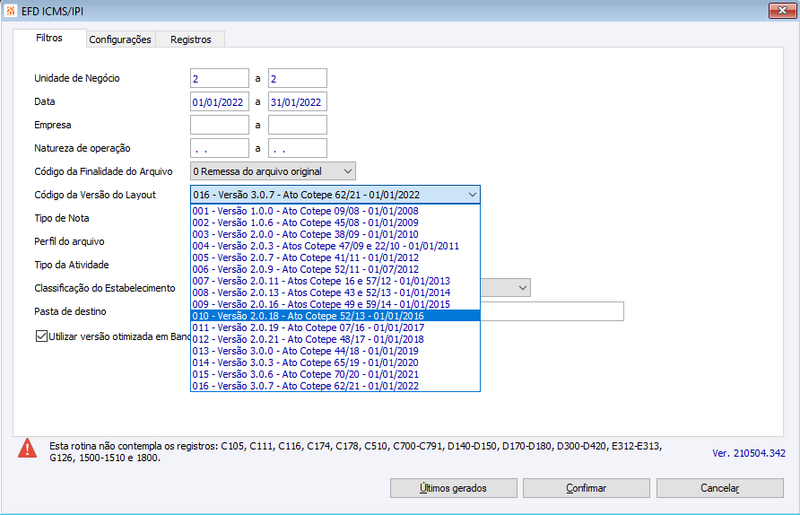The width and height of the screenshot is (800, 515).
Task: Select list entry '016 - Versão 3.0.7' at bottom
Action: 335,386
